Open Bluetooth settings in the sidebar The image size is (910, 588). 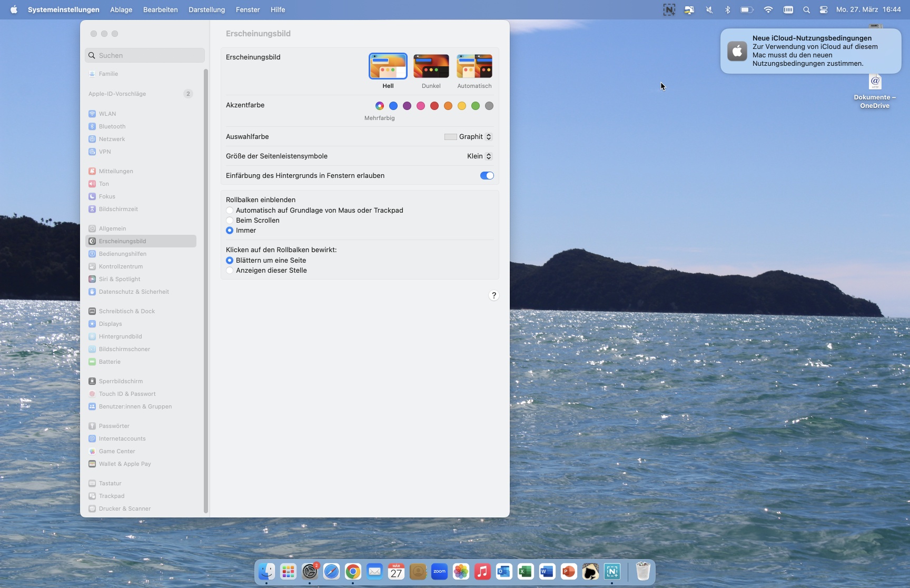pyautogui.click(x=112, y=126)
